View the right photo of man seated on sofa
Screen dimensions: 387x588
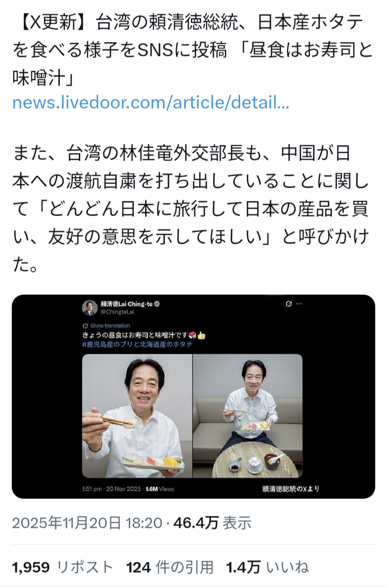[248, 416]
